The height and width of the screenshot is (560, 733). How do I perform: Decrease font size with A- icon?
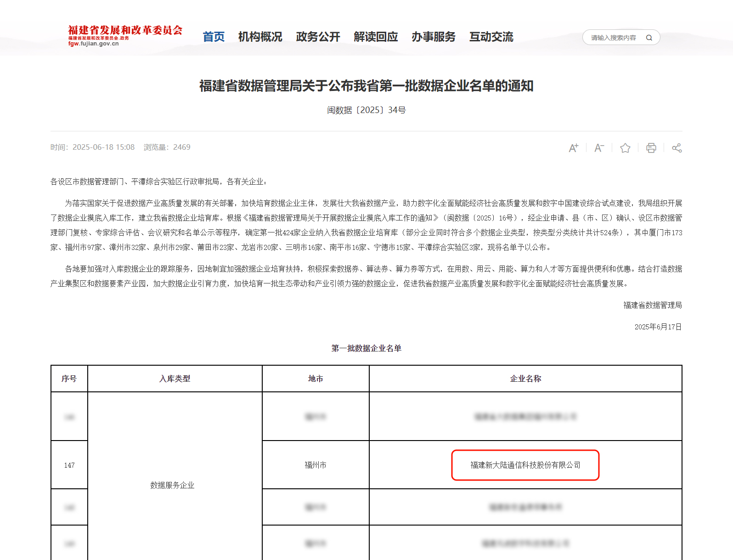click(x=599, y=148)
